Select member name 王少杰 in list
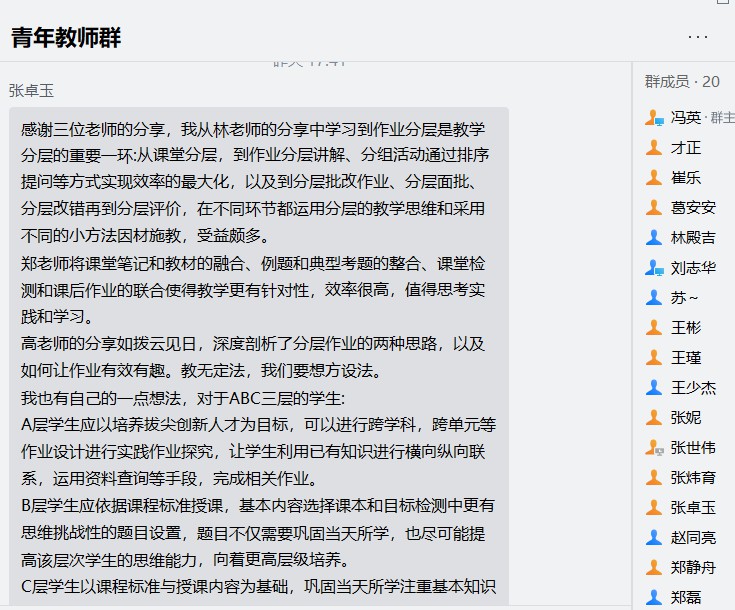This screenshot has width=735, height=610. point(693,388)
